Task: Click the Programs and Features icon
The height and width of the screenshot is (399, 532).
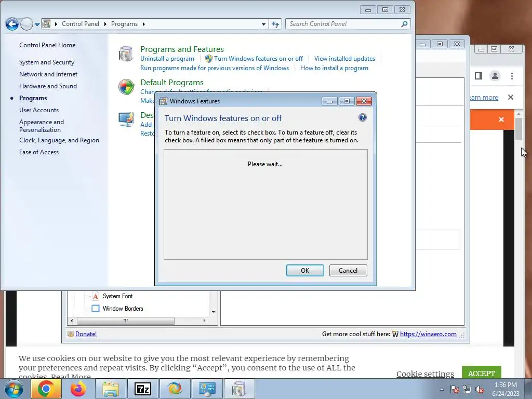Action: (x=126, y=54)
